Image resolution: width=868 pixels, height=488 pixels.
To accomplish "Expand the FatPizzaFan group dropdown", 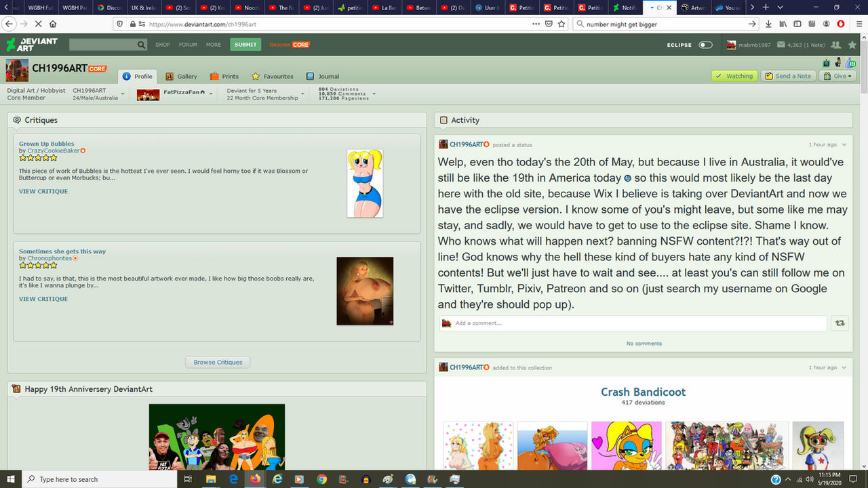I will tap(211, 94).
